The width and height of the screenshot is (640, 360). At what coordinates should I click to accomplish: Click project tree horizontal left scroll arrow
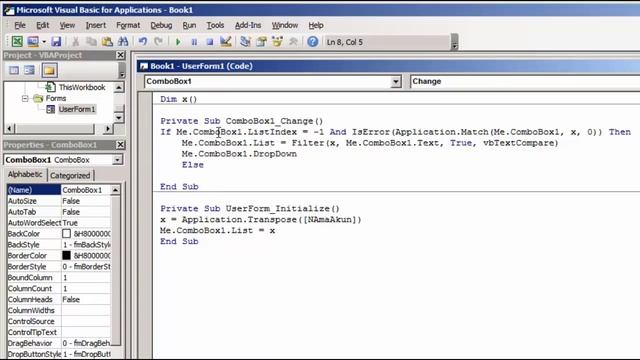[x=9, y=129]
